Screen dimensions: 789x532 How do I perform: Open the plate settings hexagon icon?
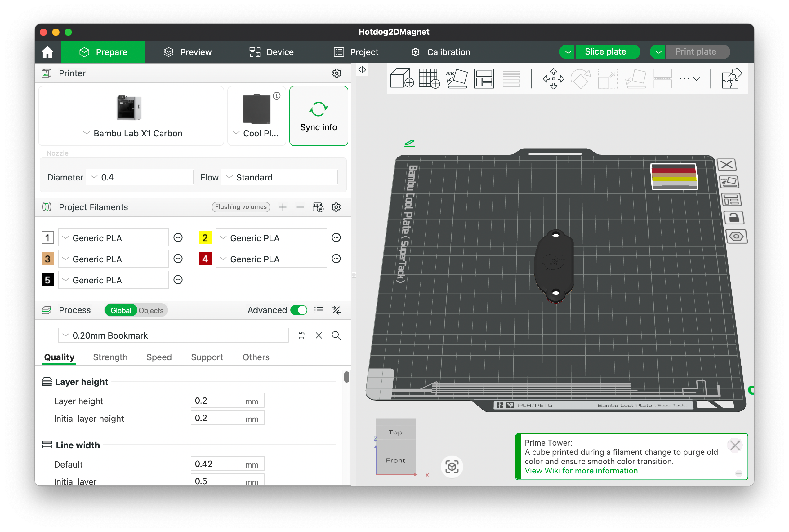pyautogui.click(x=736, y=237)
